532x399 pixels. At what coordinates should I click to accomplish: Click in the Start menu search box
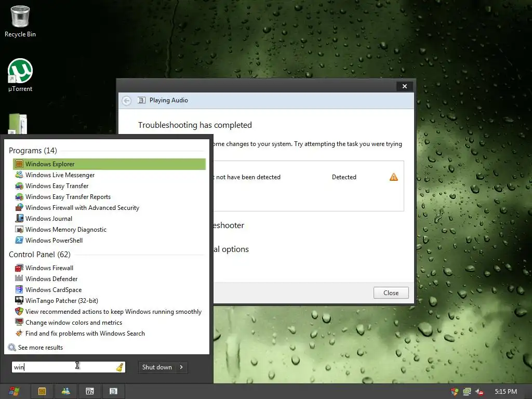click(69, 367)
